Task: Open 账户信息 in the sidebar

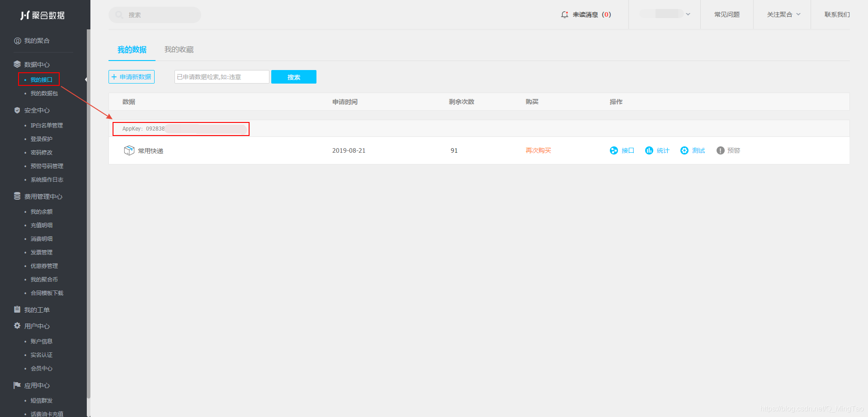Action: click(42, 341)
